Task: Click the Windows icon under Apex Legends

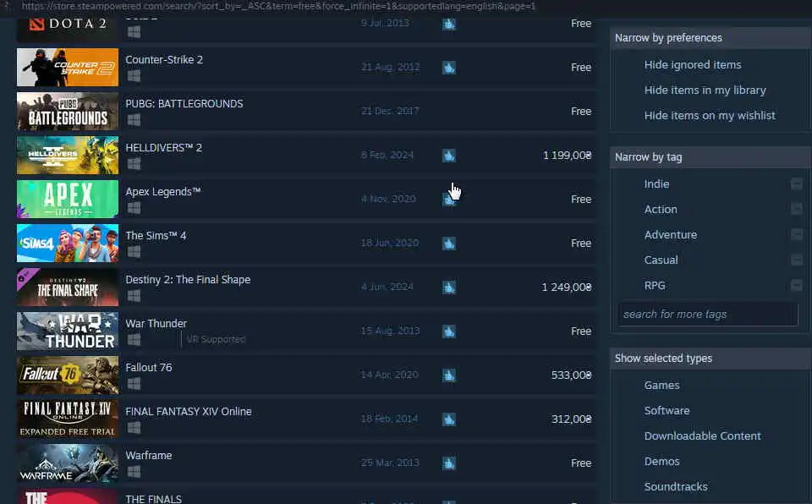Action: tap(134, 208)
